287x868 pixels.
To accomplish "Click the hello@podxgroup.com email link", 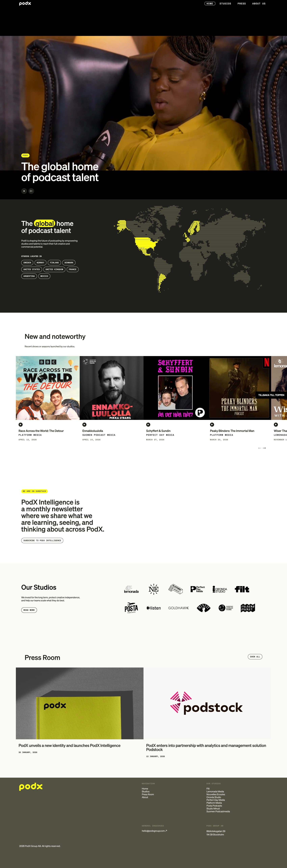I will pyautogui.click(x=154, y=831).
